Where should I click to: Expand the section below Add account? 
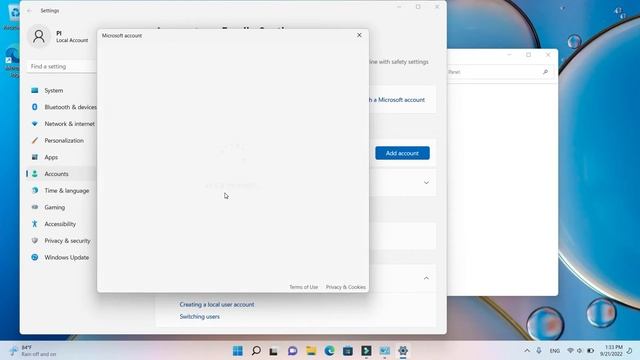(x=426, y=182)
